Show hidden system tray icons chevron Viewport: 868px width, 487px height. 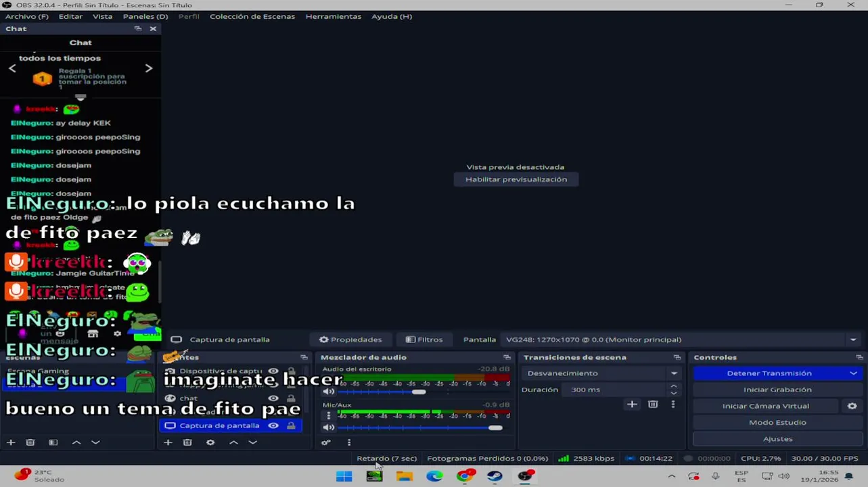click(671, 476)
